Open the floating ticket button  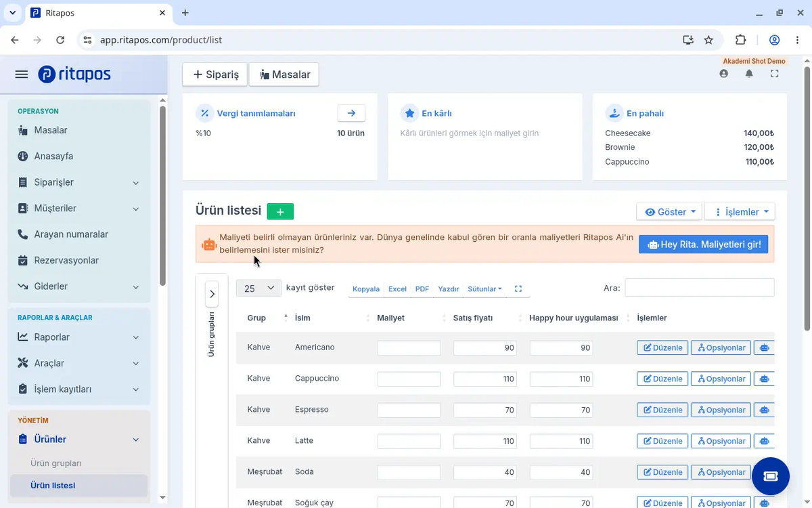click(x=771, y=475)
